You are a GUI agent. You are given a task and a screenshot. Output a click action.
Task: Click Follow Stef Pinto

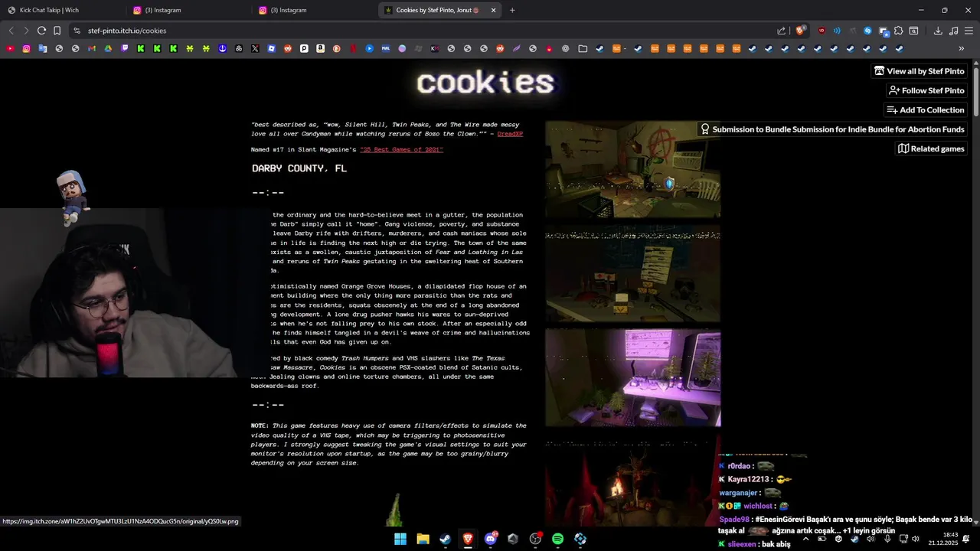[x=927, y=90]
